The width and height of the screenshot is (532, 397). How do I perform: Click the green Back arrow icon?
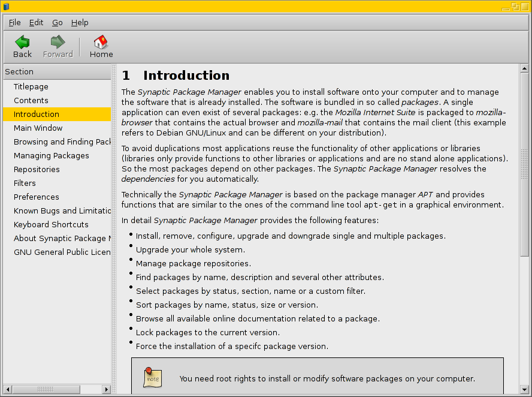pos(22,42)
